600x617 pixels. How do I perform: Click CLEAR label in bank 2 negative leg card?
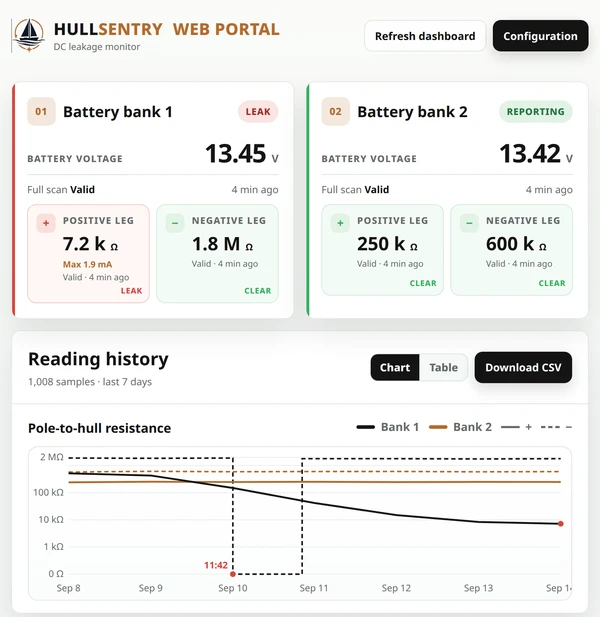552,283
